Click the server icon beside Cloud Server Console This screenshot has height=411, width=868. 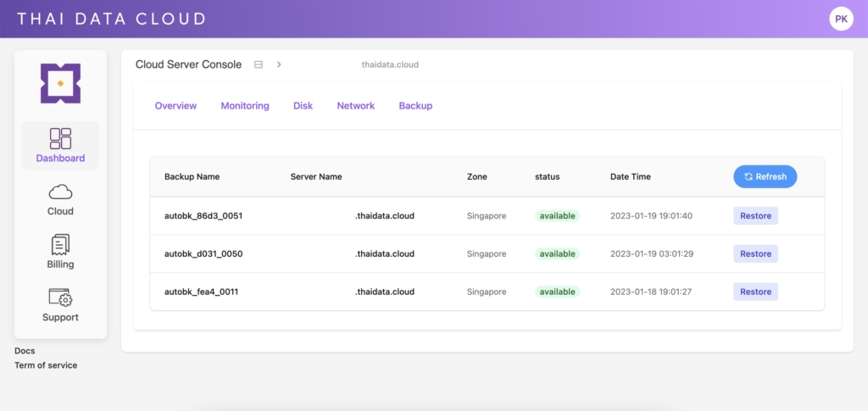259,64
